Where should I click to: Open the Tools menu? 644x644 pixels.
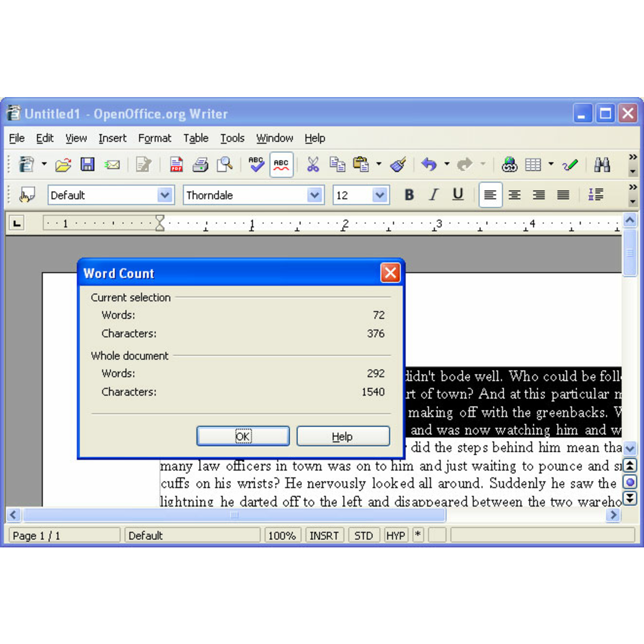point(232,138)
